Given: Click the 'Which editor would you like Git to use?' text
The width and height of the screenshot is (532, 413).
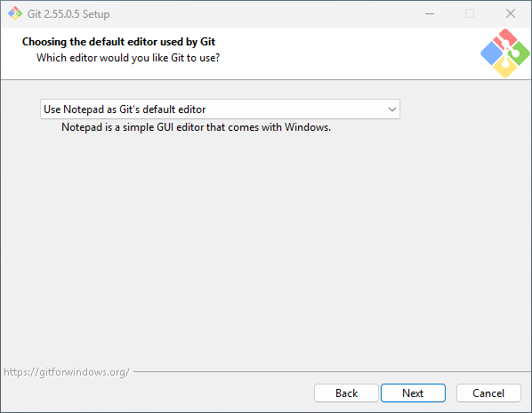Looking at the screenshot, I should [128, 58].
